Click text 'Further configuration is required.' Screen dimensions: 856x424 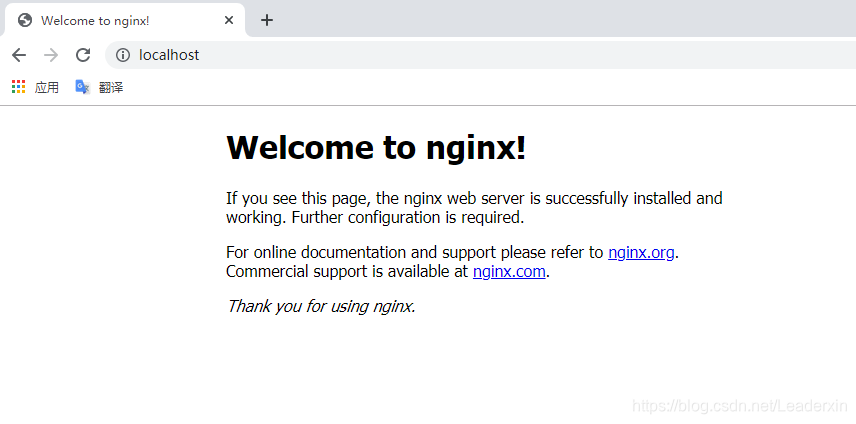click(408, 217)
